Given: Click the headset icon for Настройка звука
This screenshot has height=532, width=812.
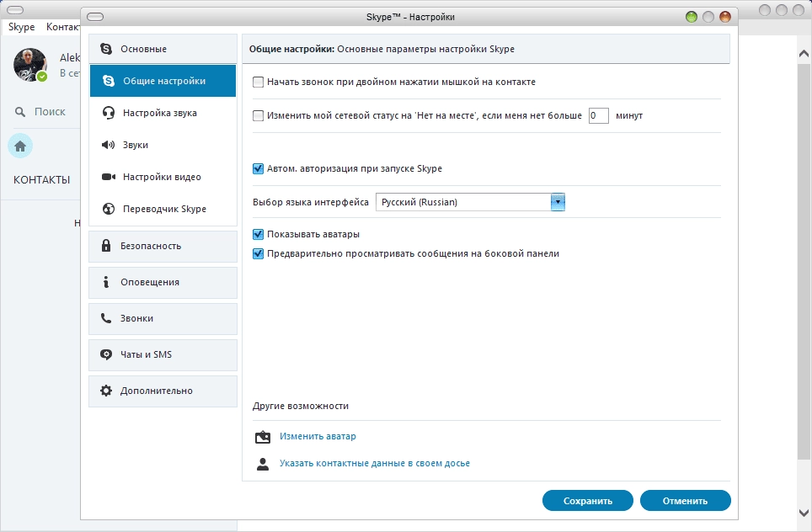Looking at the screenshot, I should [108, 113].
